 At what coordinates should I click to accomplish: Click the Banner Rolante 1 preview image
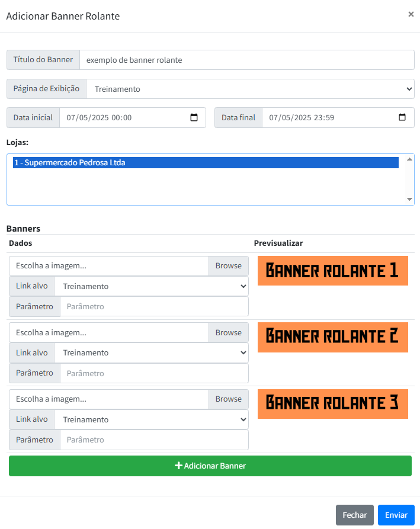(x=332, y=271)
